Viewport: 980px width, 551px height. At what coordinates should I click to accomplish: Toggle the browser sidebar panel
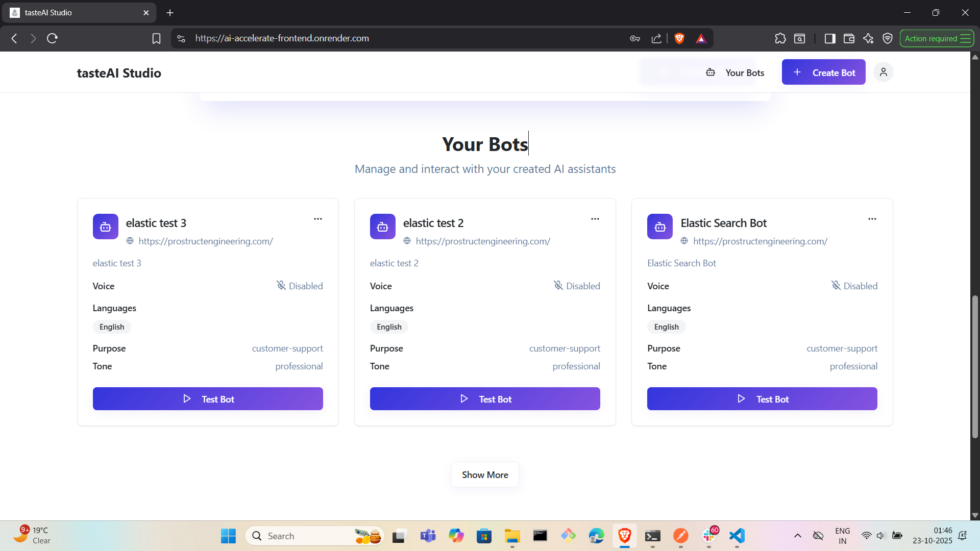[x=829, y=38]
